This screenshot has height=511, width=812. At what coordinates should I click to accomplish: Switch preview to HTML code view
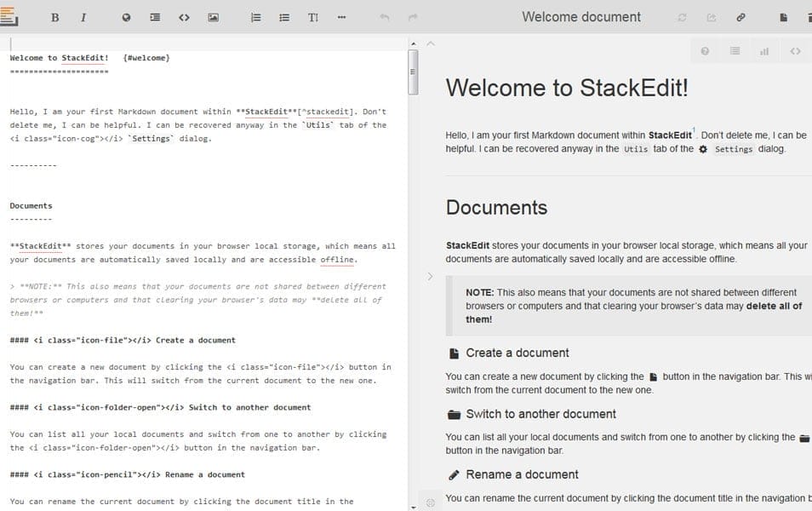793,50
